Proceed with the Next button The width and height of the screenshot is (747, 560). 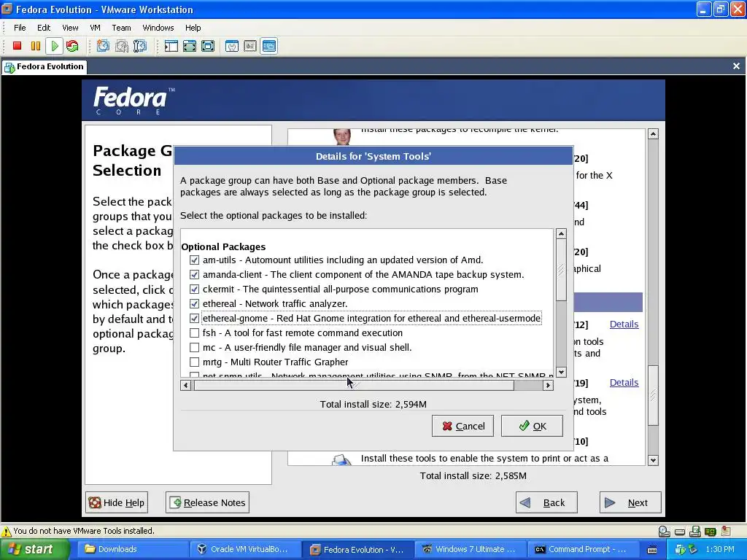pos(630,502)
